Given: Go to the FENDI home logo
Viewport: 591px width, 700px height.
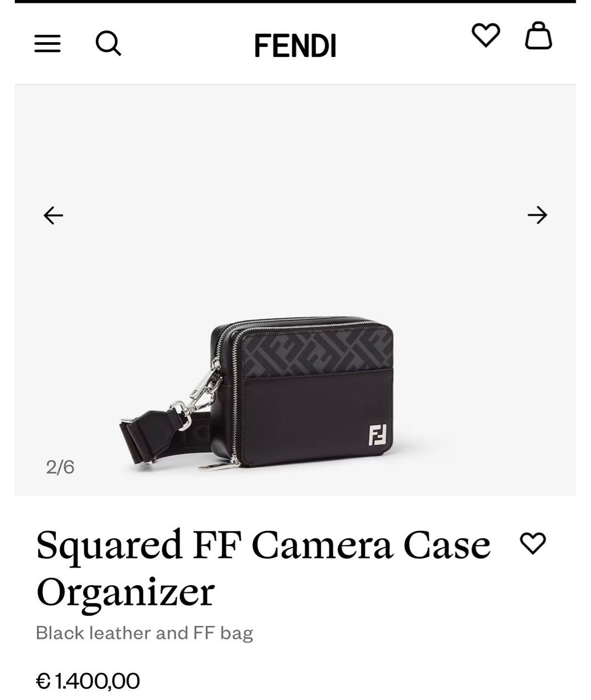Looking at the screenshot, I should 295,45.
